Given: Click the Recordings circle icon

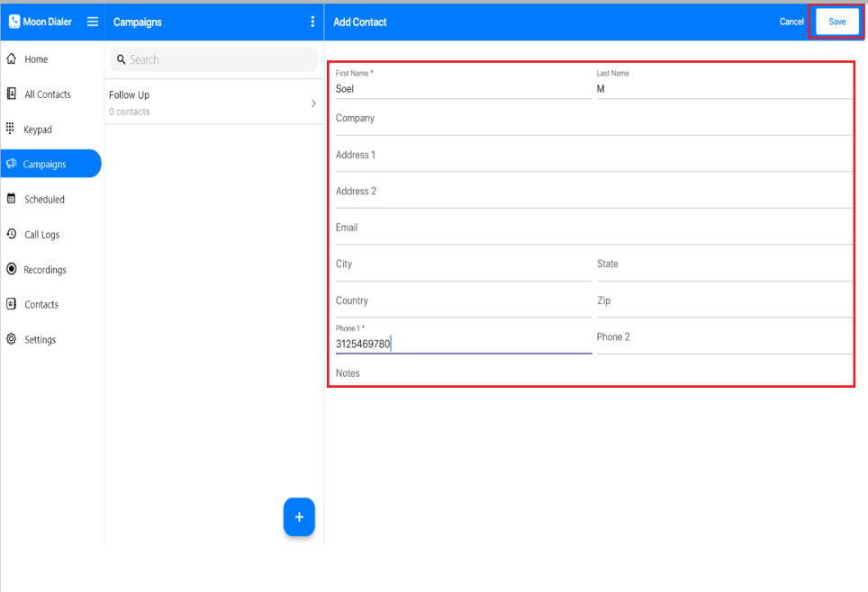Looking at the screenshot, I should [12, 269].
